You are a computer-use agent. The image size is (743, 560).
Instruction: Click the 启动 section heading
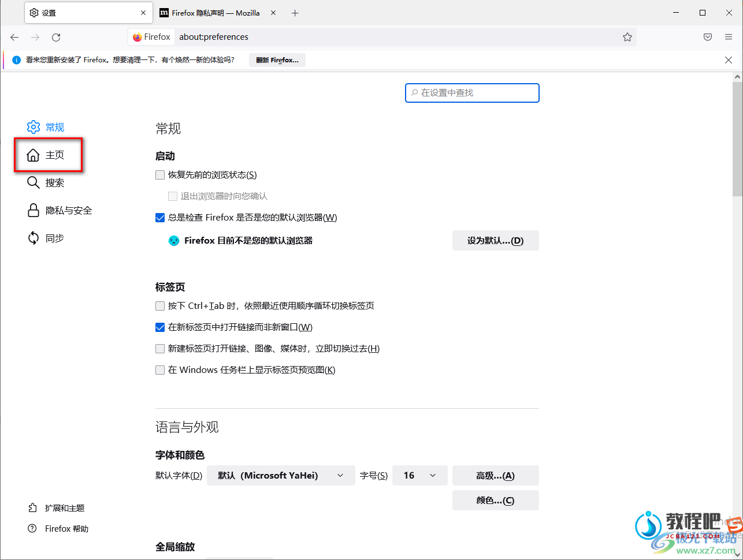click(165, 156)
